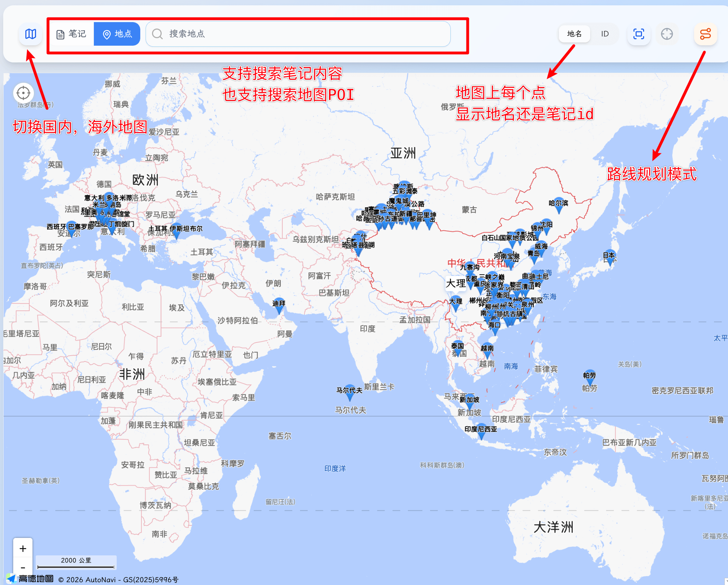Zoom out with the minus button
728x585 pixels.
click(x=23, y=568)
